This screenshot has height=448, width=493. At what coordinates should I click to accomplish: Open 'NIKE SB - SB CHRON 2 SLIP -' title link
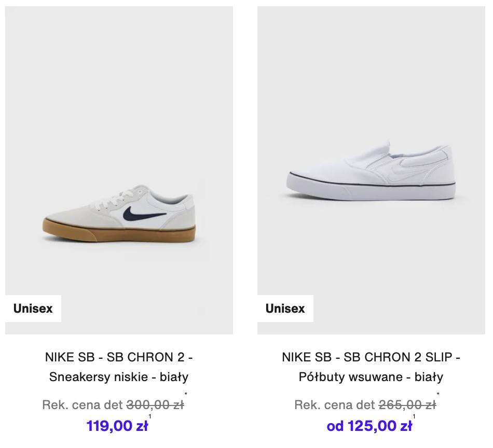pos(371,357)
